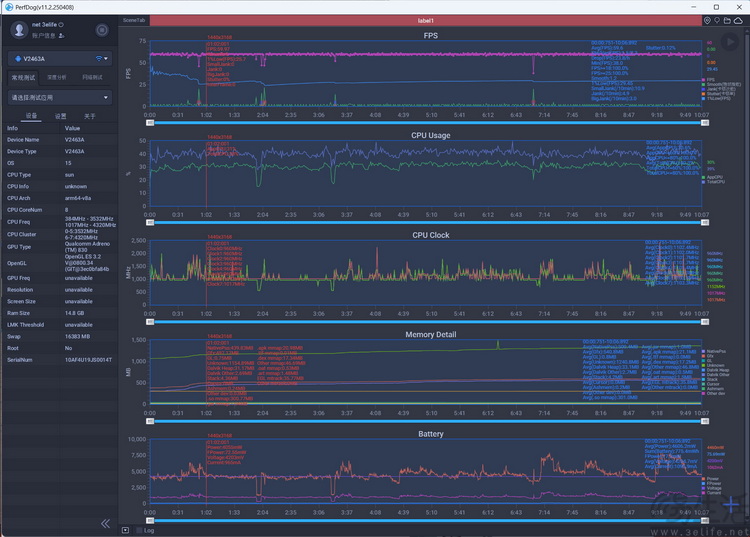Click the FPS chart title
Image resolution: width=750 pixels, height=537 pixels.
[x=430, y=35]
